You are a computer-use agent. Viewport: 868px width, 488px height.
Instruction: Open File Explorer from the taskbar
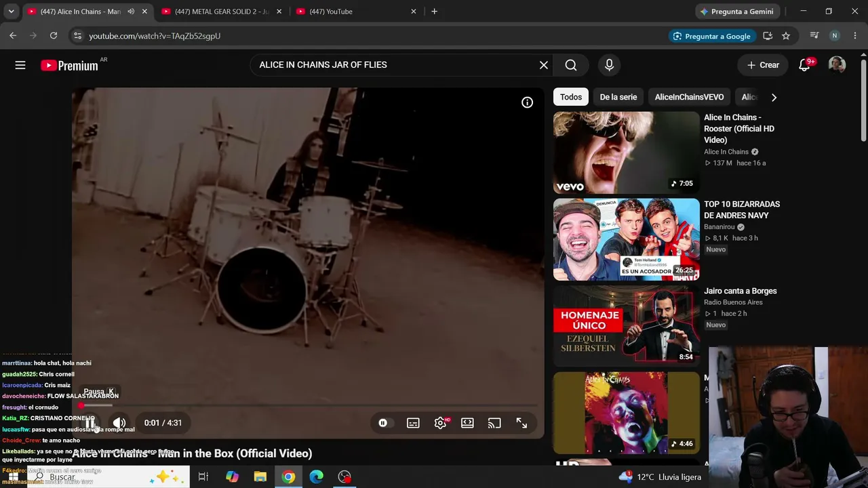point(260,477)
